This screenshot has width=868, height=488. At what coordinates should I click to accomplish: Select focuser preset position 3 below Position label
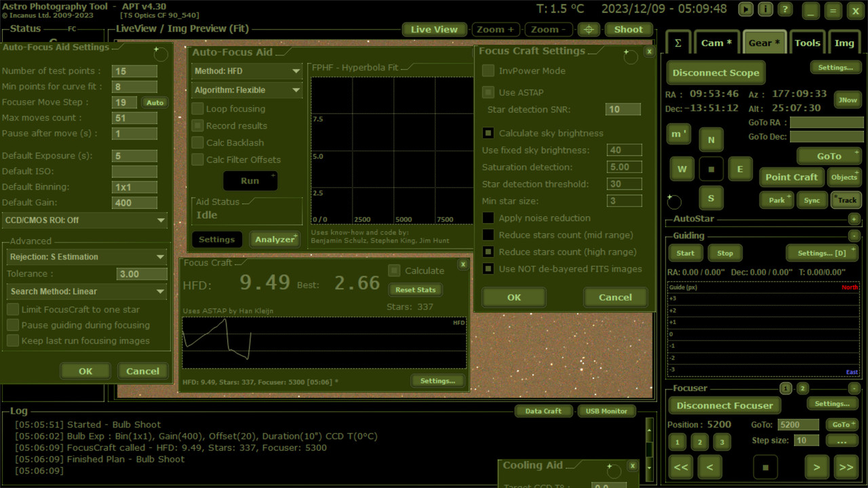[722, 442]
